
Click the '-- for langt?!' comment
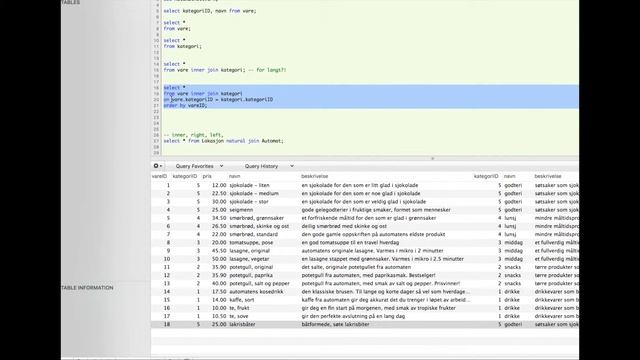(267, 70)
